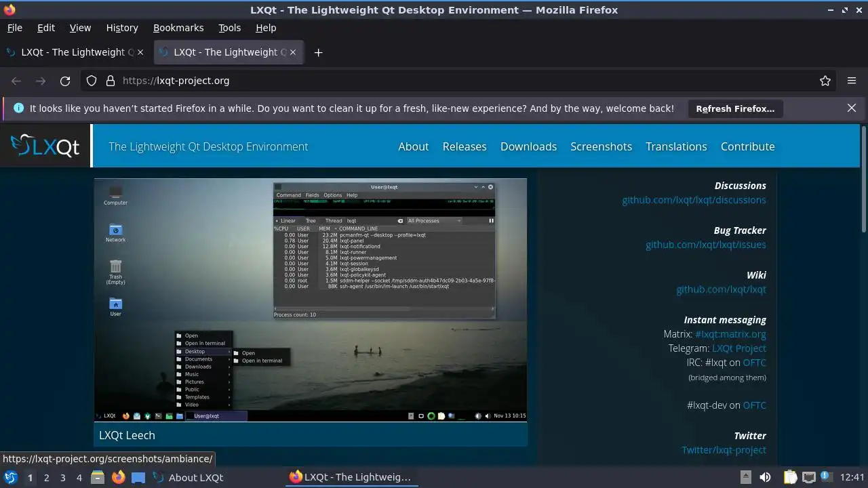Image resolution: width=868 pixels, height=488 pixels.
Task: Open the volume control in tray
Action: pyautogui.click(x=765, y=477)
